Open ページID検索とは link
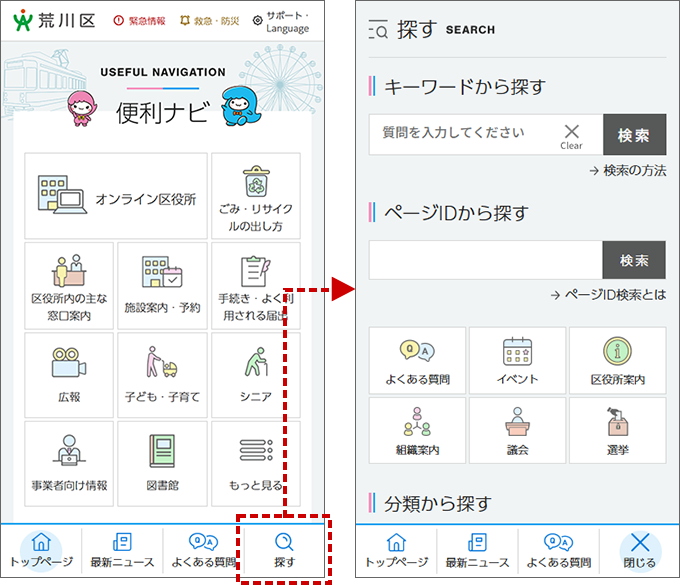The image size is (680, 585). (608, 295)
